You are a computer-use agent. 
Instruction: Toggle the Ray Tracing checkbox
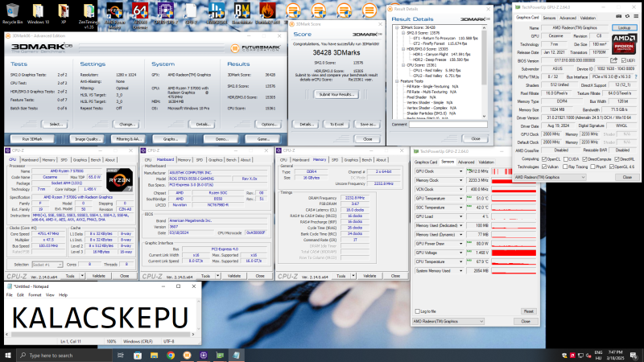click(565, 167)
